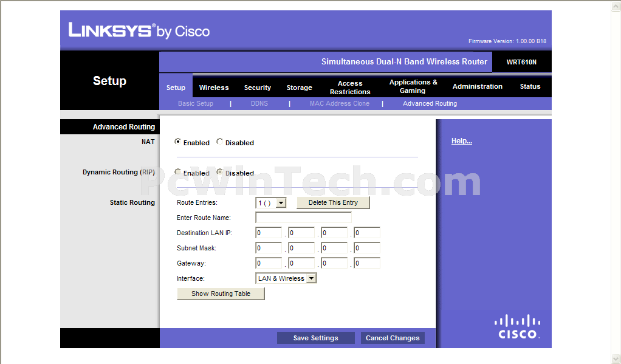Click first octet of Destination LAN IP
The image size is (621, 364).
click(x=269, y=233)
